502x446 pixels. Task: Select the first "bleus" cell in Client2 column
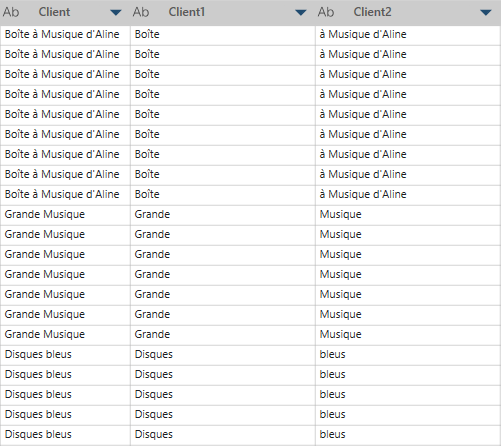click(x=408, y=355)
